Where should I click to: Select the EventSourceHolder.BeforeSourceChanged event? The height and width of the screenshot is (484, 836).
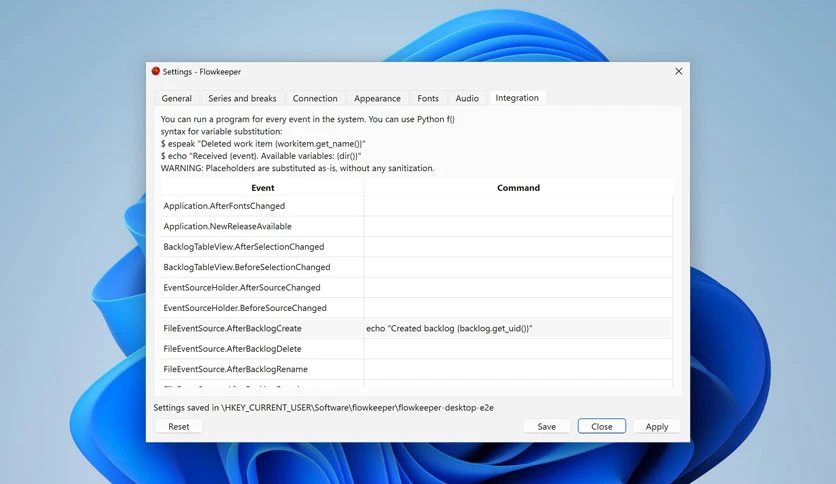(262, 308)
